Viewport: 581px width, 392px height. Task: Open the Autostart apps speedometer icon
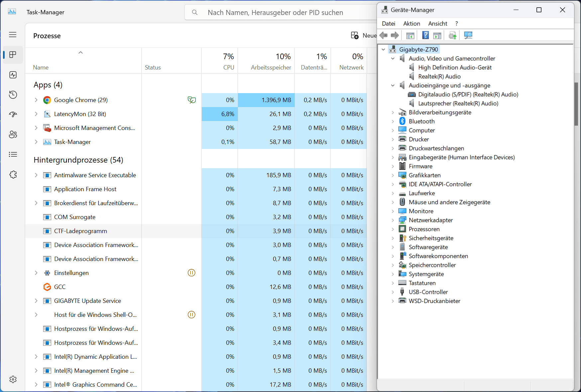coord(13,114)
